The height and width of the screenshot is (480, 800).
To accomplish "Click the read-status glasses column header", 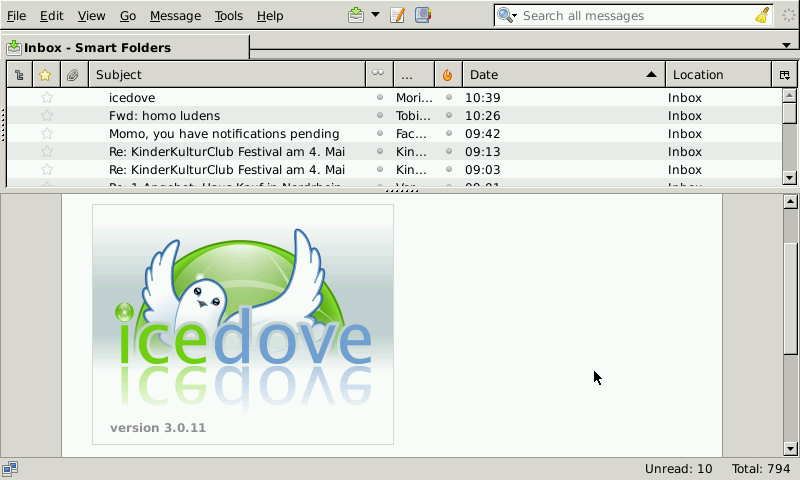I will coord(378,75).
